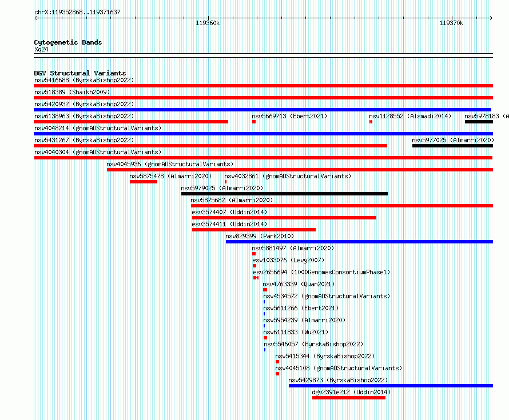Screen dimensions: 509x420
Task: Click the small red nsv4045108 marker
Action: (x=277, y=374)
